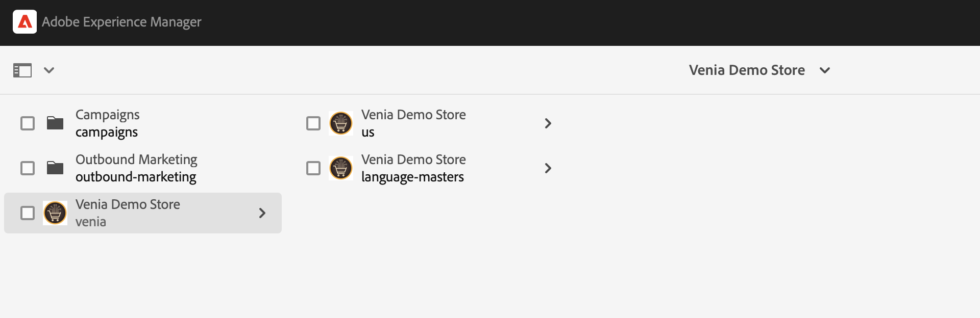The image size is (980, 318).
Task: Open the rail panel toggle icon
Action: tap(22, 70)
